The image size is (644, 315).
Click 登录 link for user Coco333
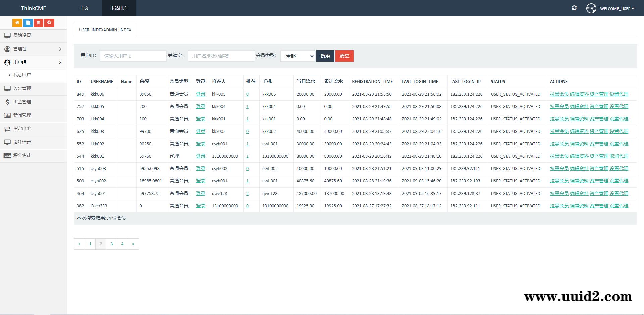[200, 206]
